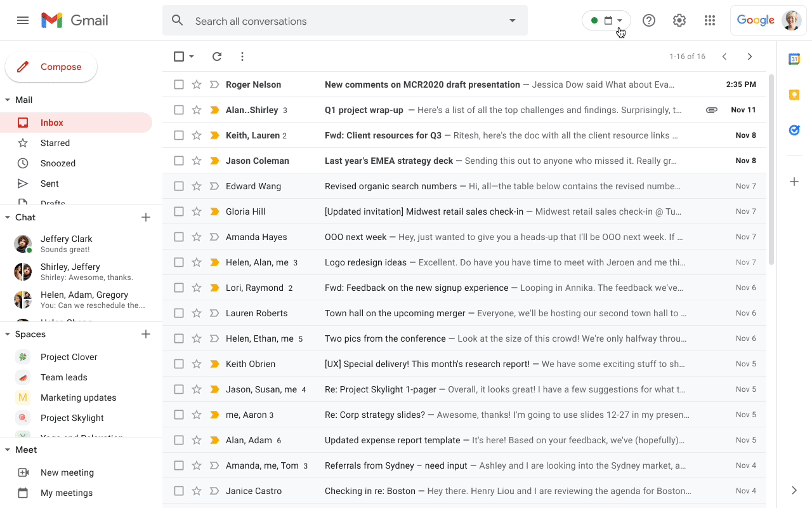Open Google Tasks side panel icon
The width and height of the screenshot is (812, 508).
[794, 130]
